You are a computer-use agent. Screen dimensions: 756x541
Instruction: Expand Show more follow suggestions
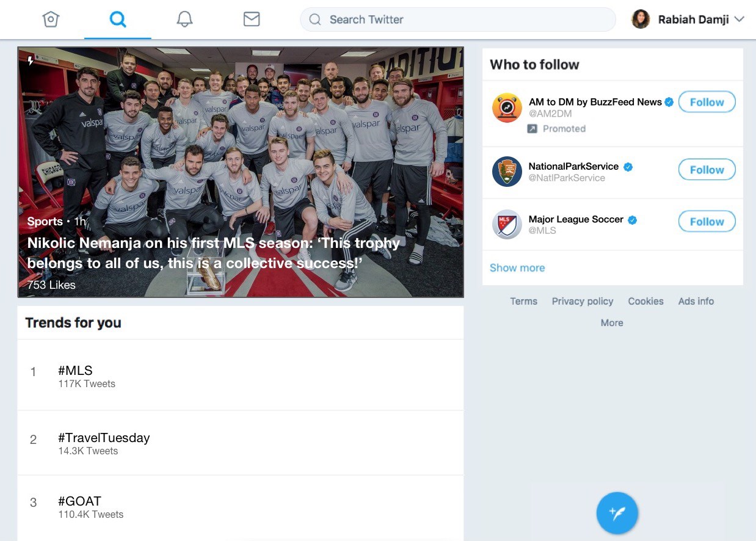click(x=517, y=267)
